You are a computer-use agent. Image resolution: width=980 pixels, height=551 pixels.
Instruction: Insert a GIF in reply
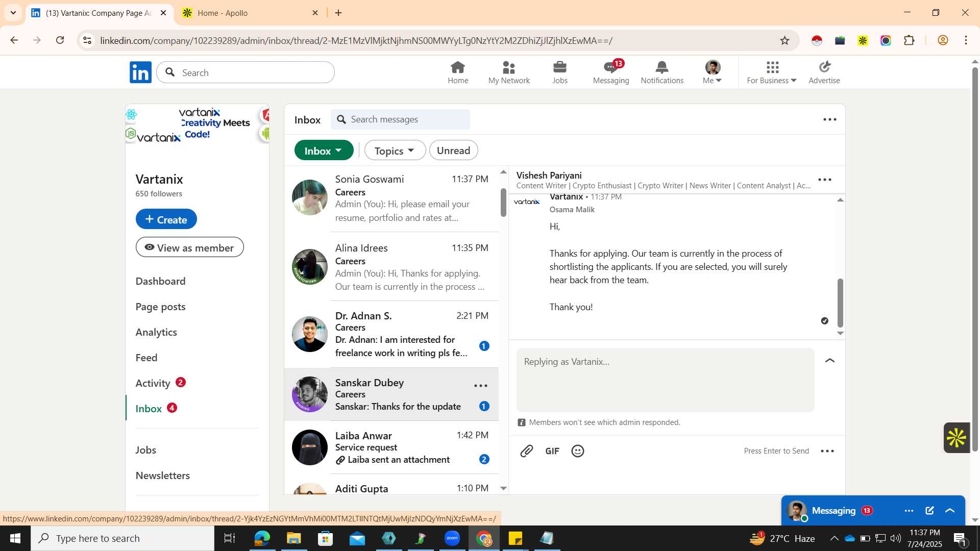click(552, 451)
